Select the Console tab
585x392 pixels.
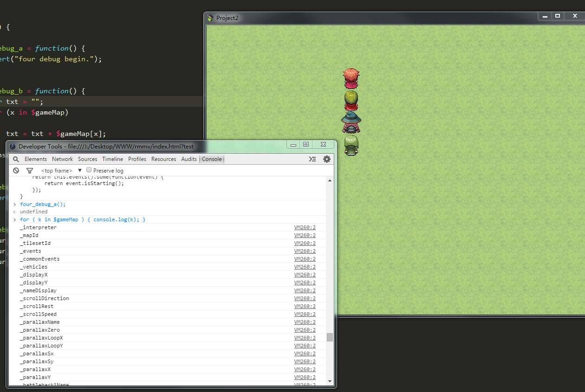point(212,159)
